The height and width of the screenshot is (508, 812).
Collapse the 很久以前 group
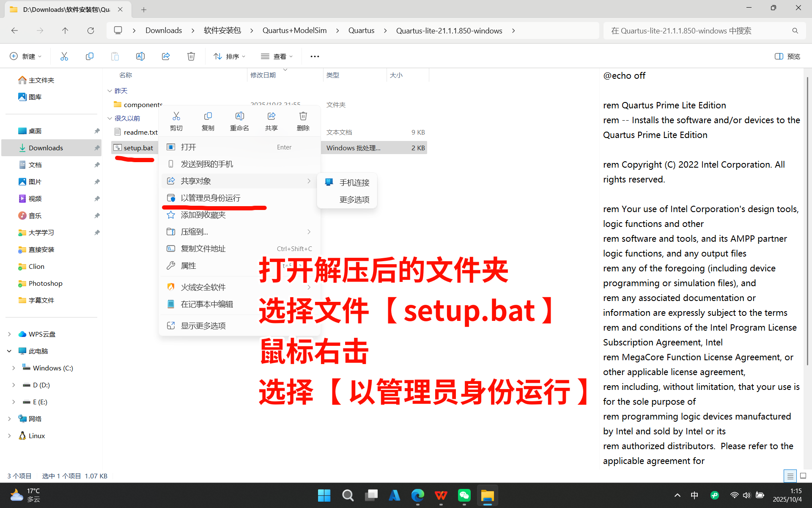point(110,119)
